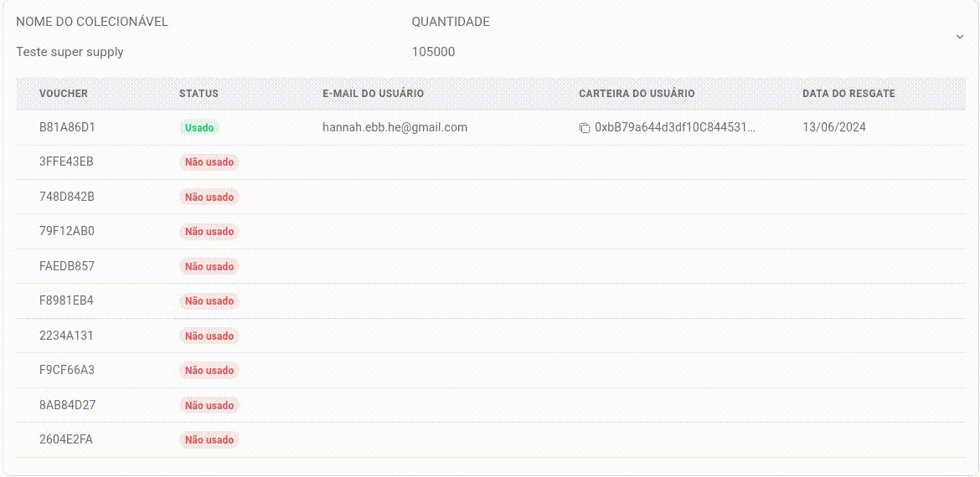Collapse the collectible panel chevron
Viewport: 980px width, 477px height.
point(960,37)
